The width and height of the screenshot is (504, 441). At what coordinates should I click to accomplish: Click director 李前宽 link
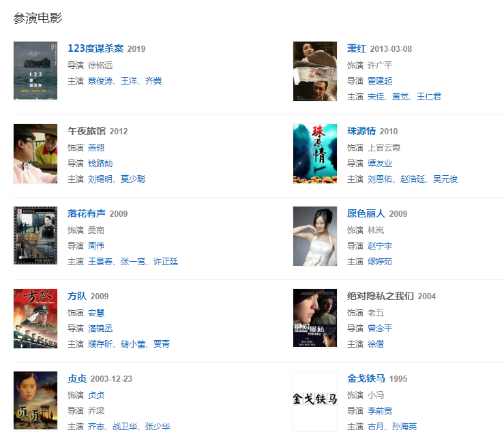[x=380, y=411]
